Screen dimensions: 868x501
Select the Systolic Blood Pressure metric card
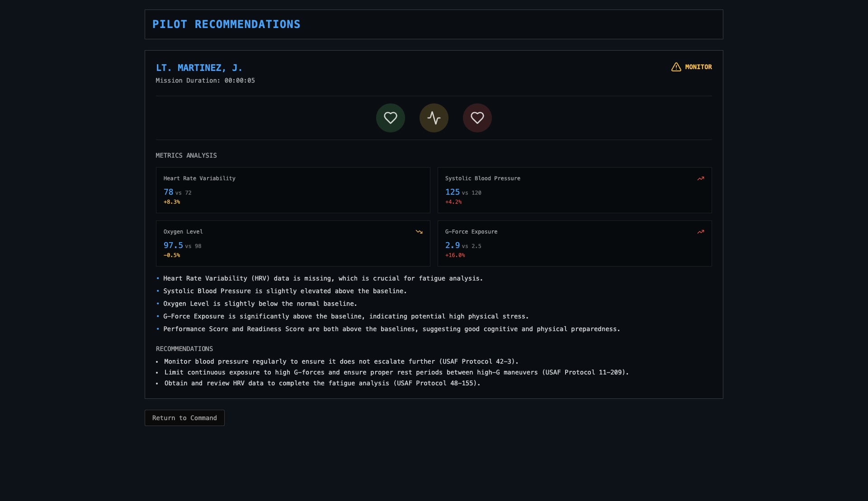[x=574, y=190]
